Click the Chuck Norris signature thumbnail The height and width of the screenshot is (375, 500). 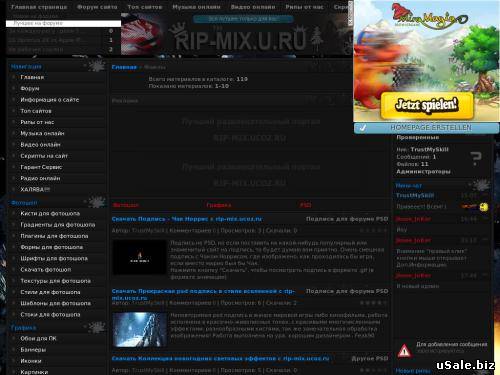click(139, 257)
